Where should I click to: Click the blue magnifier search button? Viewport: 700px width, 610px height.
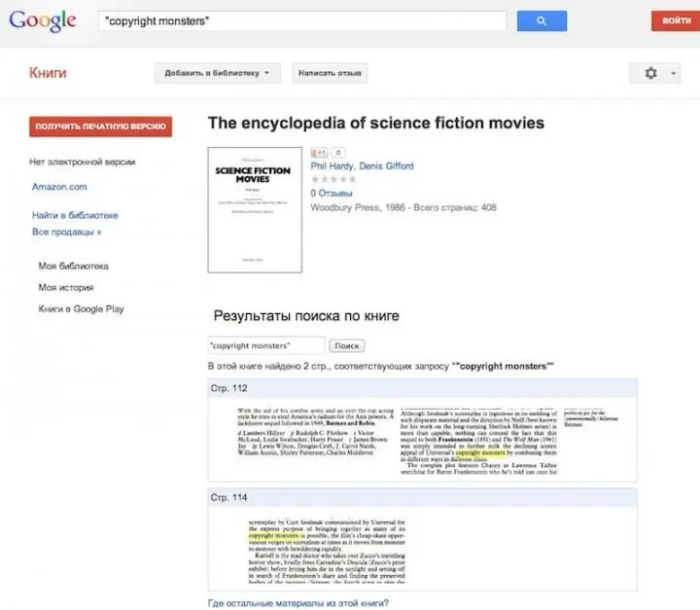542,21
